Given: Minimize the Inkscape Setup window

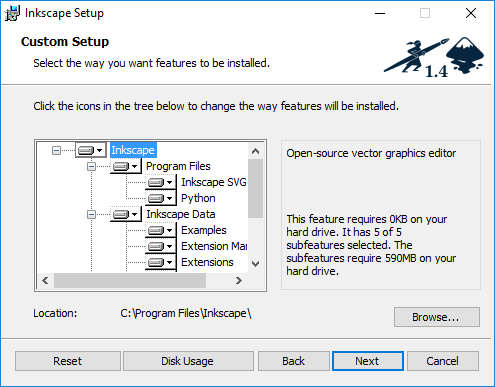Looking at the screenshot, I should click(x=380, y=13).
